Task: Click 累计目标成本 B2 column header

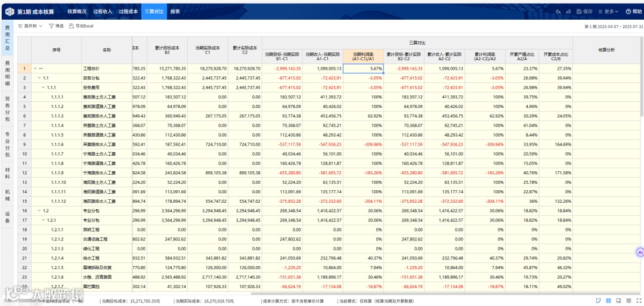Action: coord(168,50)
